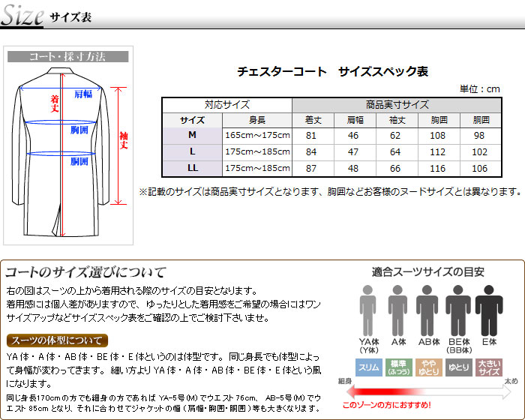Click the green 標準(ふつう) label swatch
This screenshot has height=420, width=525.
(x=398, y=367)
